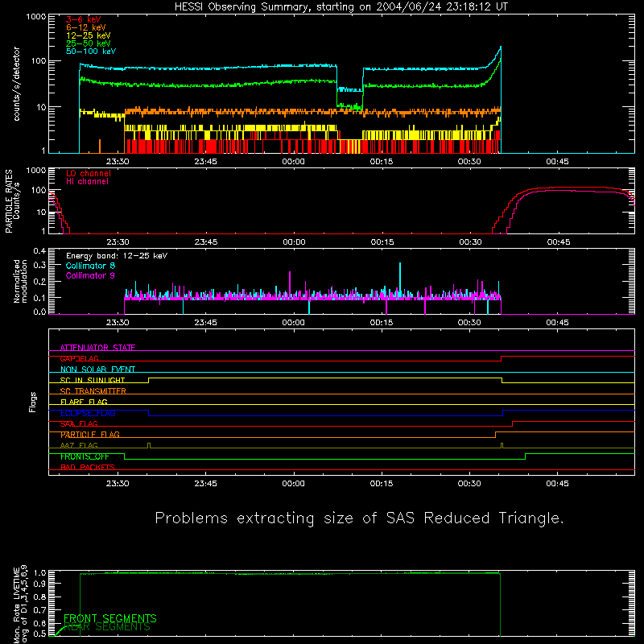Image resolution: width=644 pixels, height=644 pixels.
Task: Select the Collimator 9 legend label
Action: [90, 275]
